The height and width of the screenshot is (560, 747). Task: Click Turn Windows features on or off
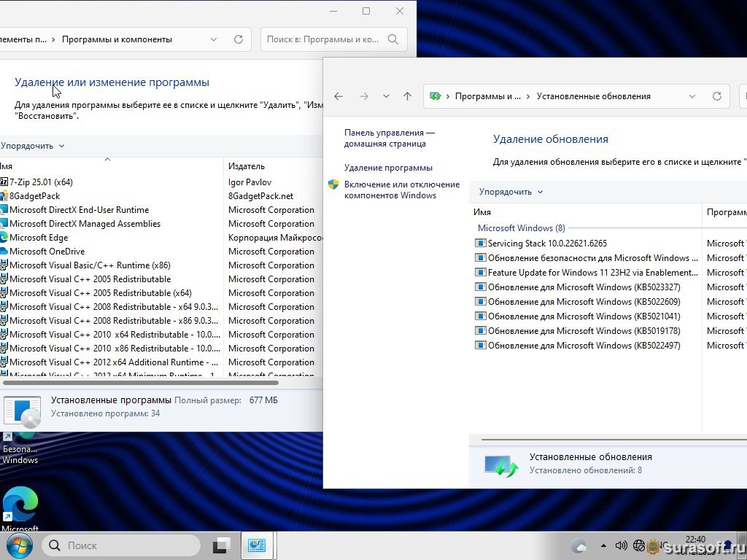point(401,190)
